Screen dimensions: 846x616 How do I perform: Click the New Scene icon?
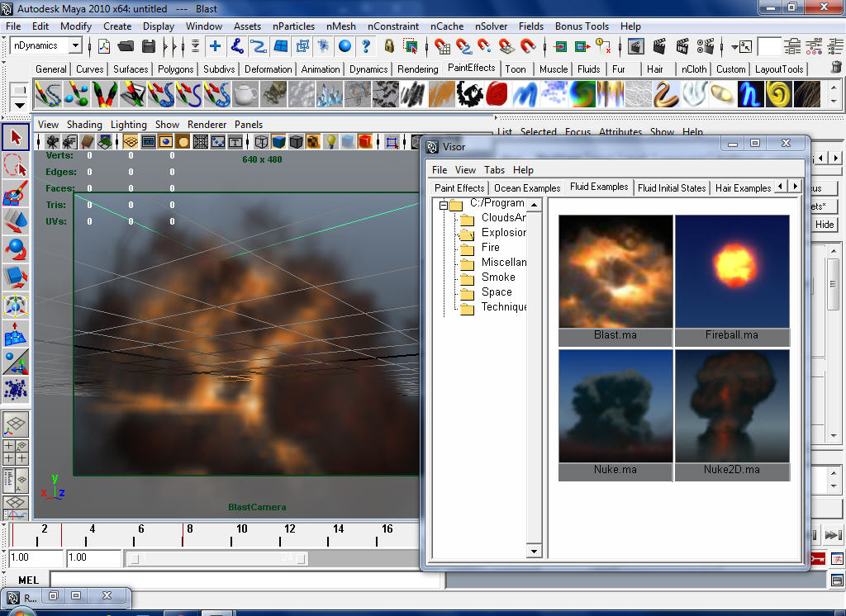[x=104, y=46]
